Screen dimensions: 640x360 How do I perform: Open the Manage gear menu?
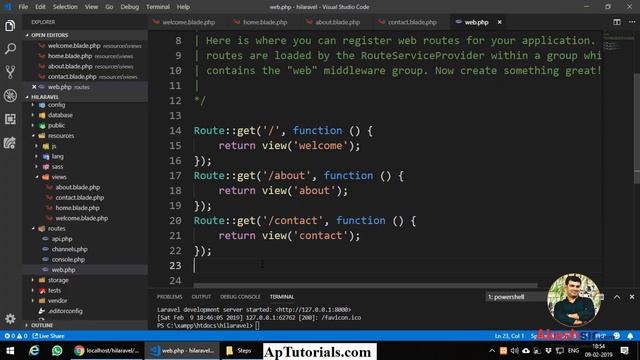10,318
